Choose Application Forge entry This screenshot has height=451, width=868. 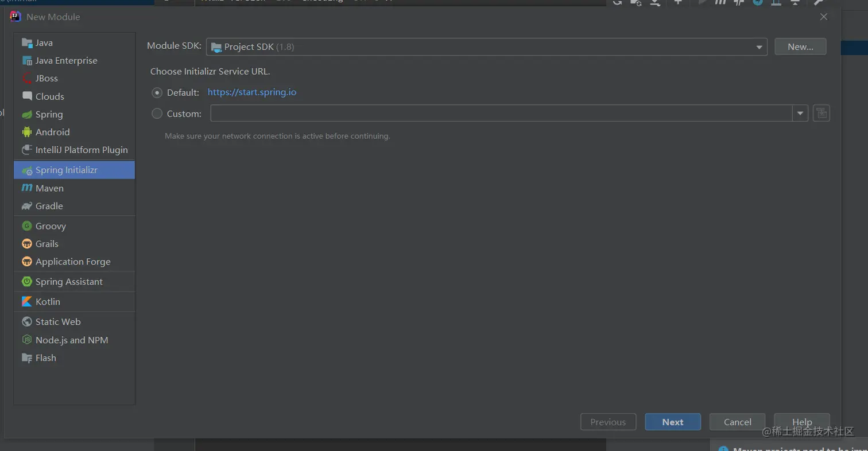(74, 262)
